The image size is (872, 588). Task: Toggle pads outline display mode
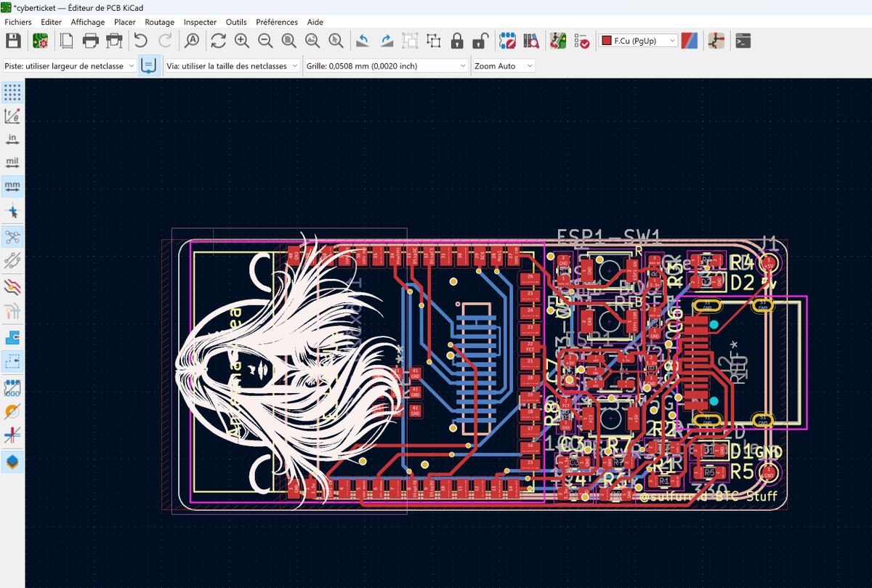12,387
